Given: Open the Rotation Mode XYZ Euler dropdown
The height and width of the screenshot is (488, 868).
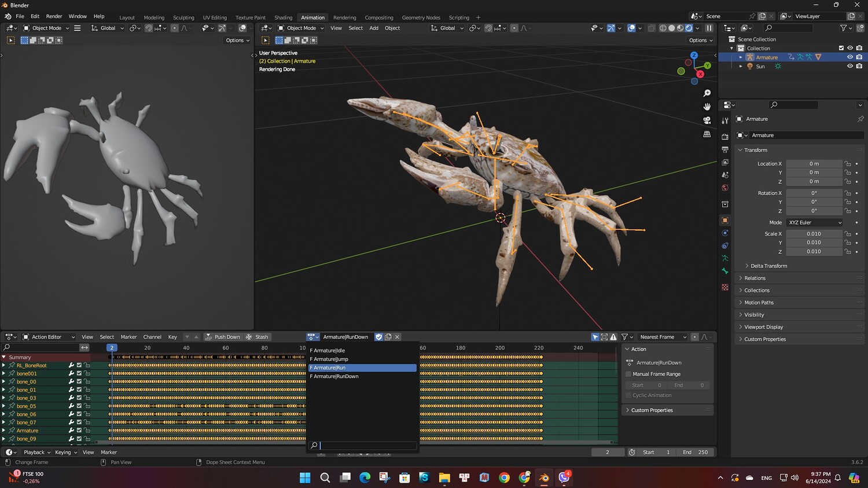Looking at the screenshot, I should click(x=814, y=222).
